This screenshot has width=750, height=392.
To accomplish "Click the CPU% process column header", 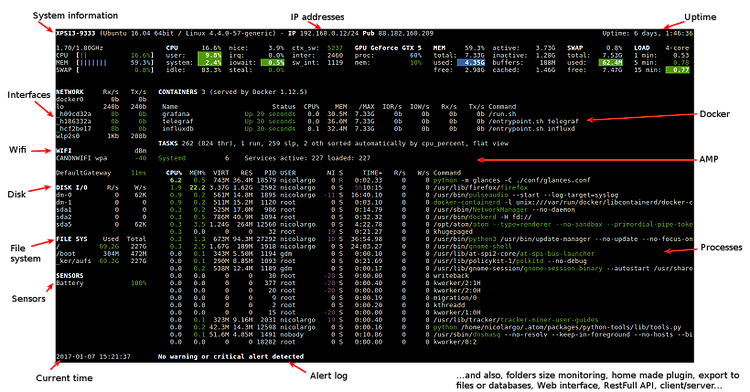I will click(x=174, y=173).
